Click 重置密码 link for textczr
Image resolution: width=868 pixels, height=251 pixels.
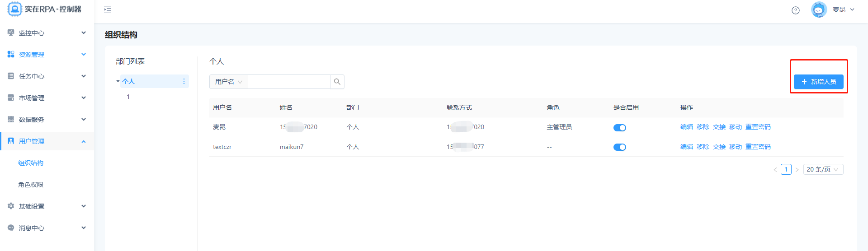tap(758, 147)
